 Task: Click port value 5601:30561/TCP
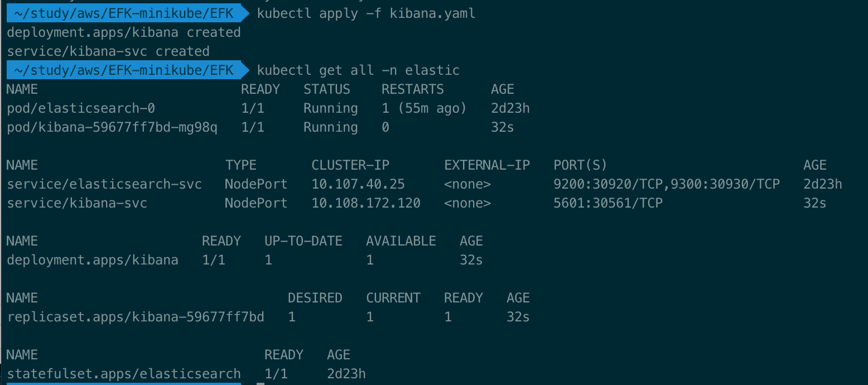click(608, 203)
